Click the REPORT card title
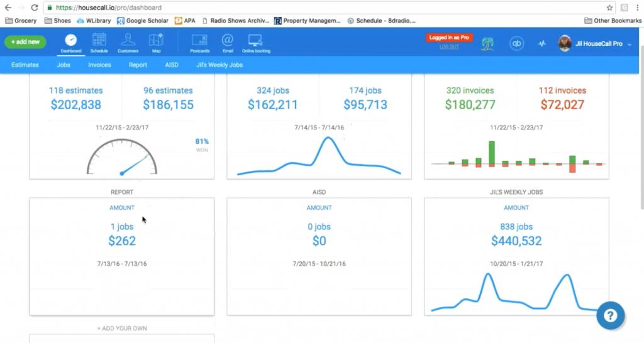Viewport: 644px width, 343px height. 122,192
